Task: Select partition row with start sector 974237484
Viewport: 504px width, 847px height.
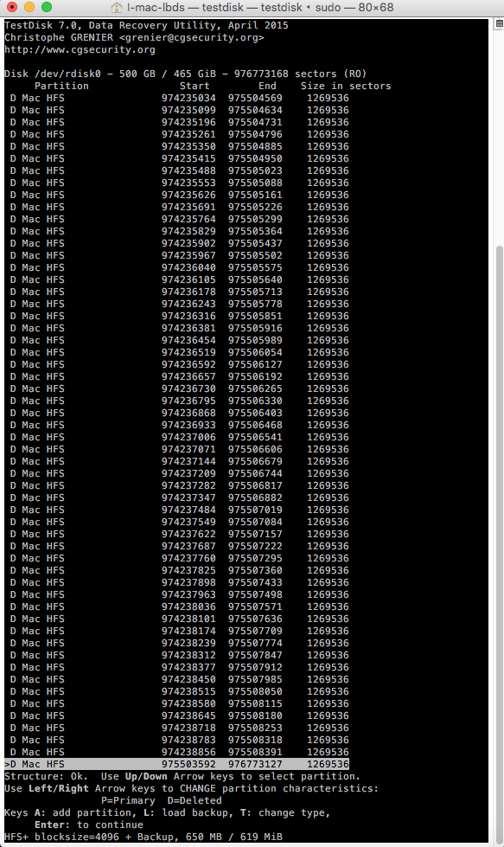Action: click(177, 510)
